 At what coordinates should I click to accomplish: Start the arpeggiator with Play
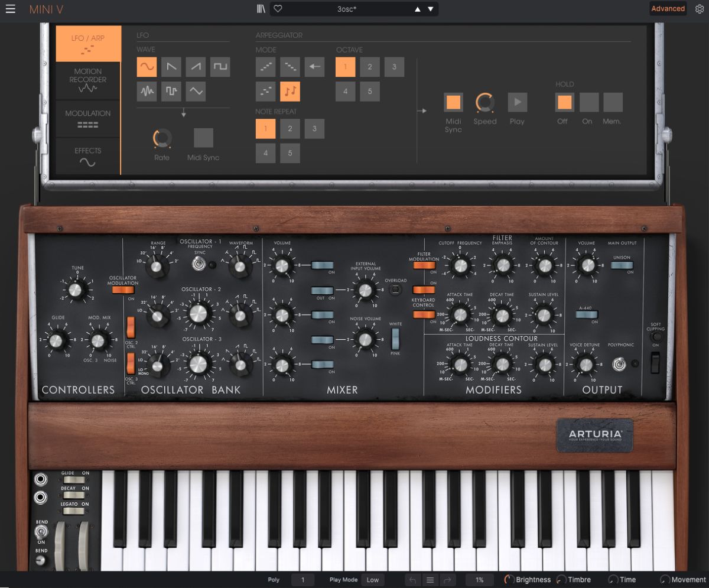point(517,102)
